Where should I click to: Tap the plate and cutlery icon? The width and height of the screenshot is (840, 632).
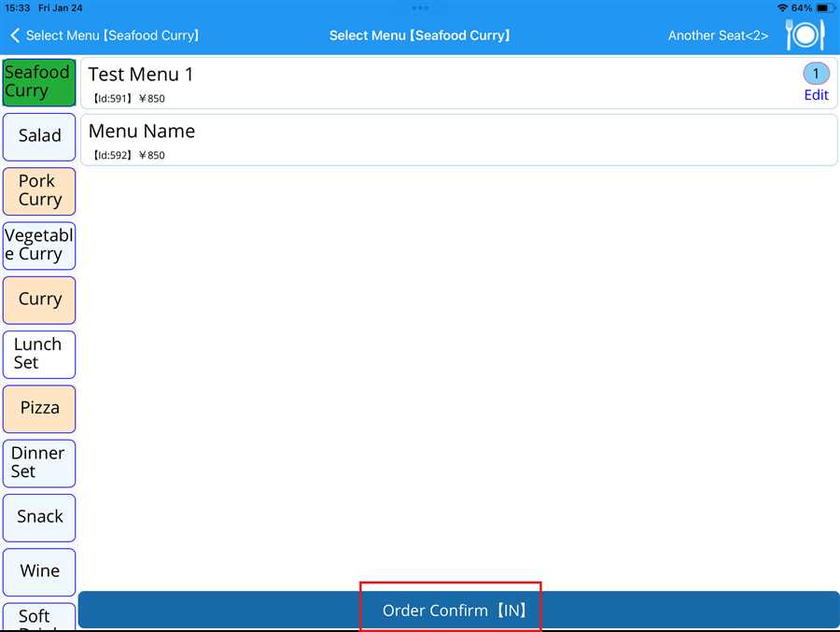tap(805, 35)
